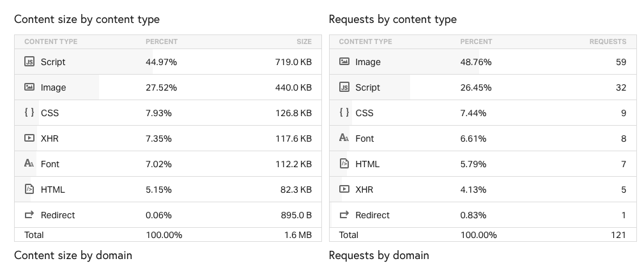Click the Font icon in requests table

[x=344, y=138]
